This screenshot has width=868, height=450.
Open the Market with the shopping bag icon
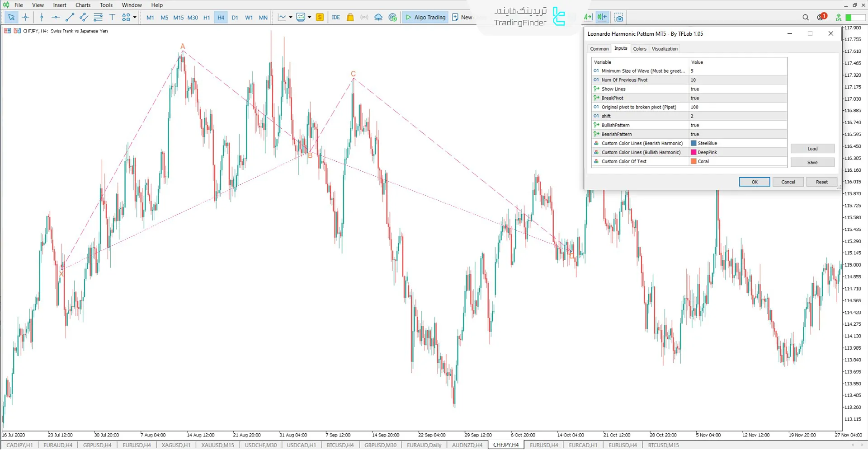click(x=350, y=17)
